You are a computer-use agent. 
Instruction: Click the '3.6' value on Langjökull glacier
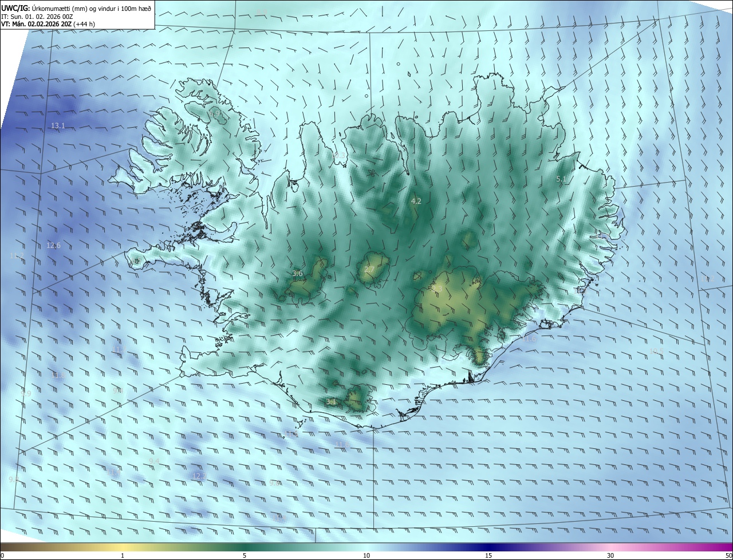pyautogui.click(x=297, y=273)
